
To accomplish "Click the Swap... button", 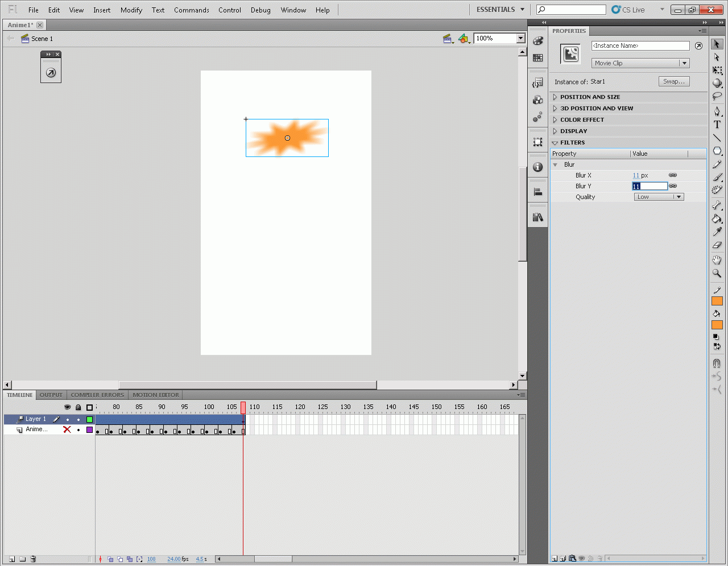I will [674, 81].
